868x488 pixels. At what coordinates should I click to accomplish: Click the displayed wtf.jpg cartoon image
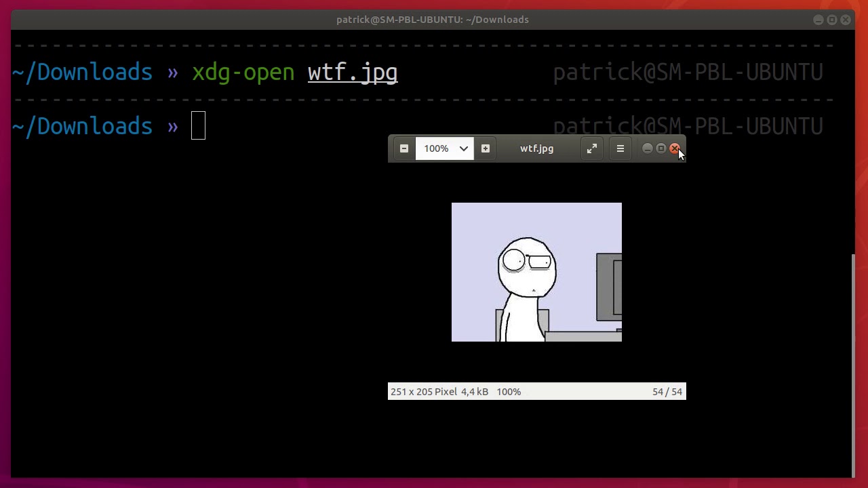(x=536, y=272)
